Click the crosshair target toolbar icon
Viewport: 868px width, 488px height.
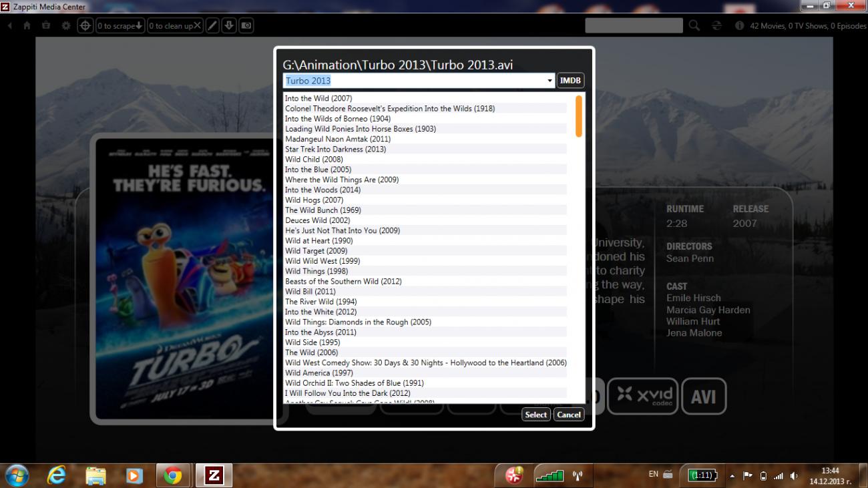pyautogui.click(x=85, y=26)
